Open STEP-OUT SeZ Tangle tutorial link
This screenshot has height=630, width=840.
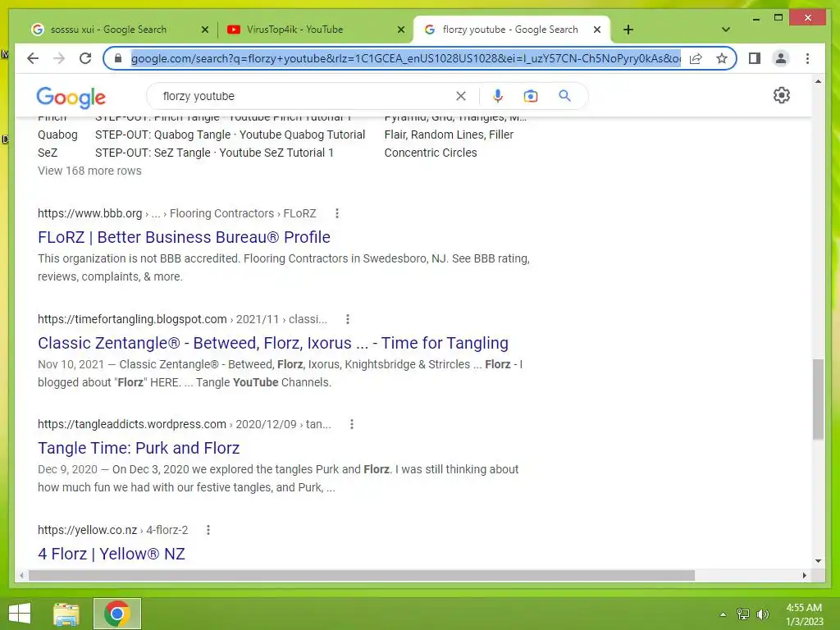click(214, 153)
